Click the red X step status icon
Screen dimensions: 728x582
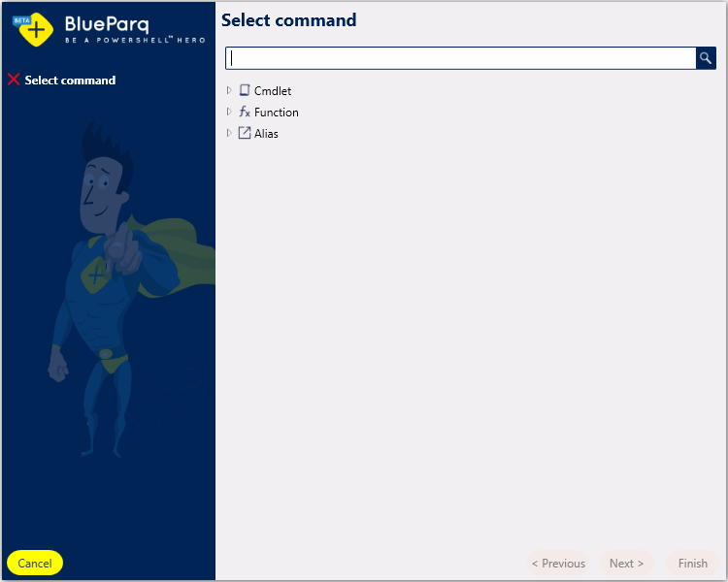14,80
